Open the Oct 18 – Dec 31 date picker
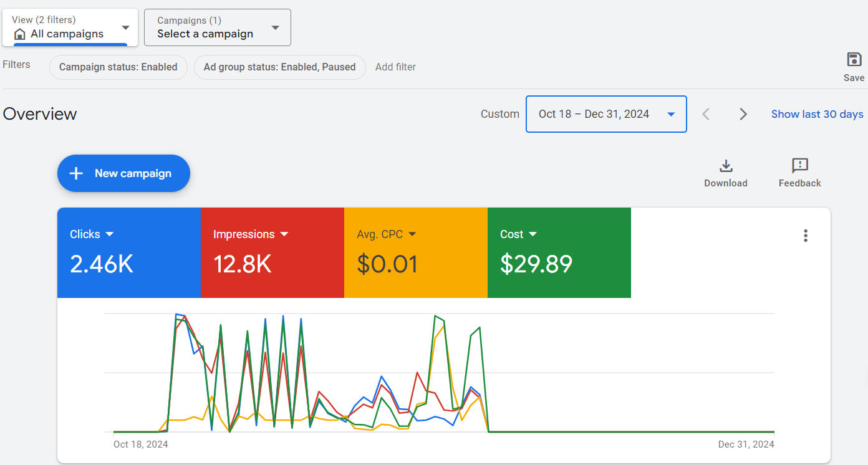Screen dimensions: 868x465 click(x=605, y=114)
